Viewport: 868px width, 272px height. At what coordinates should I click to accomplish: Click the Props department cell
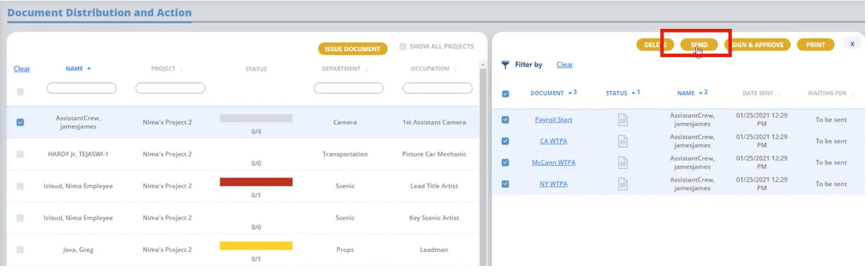[x=345, y=250]
